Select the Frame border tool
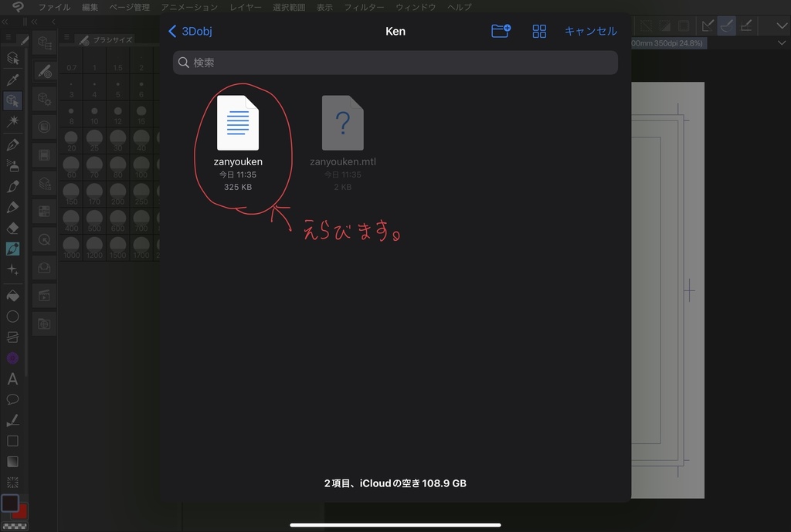Image resolution: width=791 pixels, height=532 pixels. click(12, 337)
